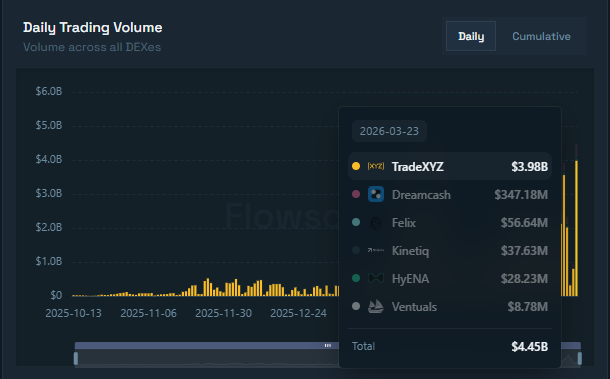
Task: Click the Daily Trading Volume title
Action: [x=93, y=28]
